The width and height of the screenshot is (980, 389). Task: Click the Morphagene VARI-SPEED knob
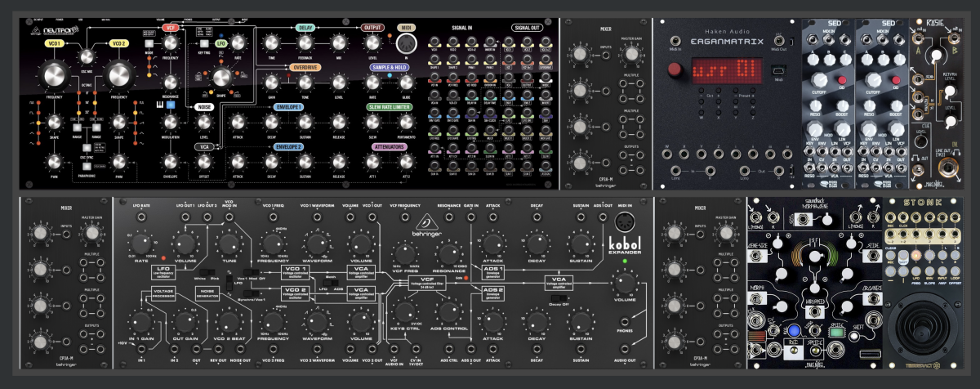click(813, 257)
